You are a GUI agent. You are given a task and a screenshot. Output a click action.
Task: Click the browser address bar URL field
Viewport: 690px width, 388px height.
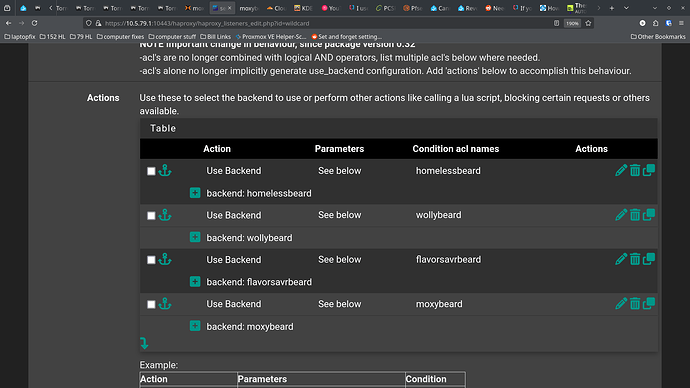pyautogui.click(x=317, y=23)
